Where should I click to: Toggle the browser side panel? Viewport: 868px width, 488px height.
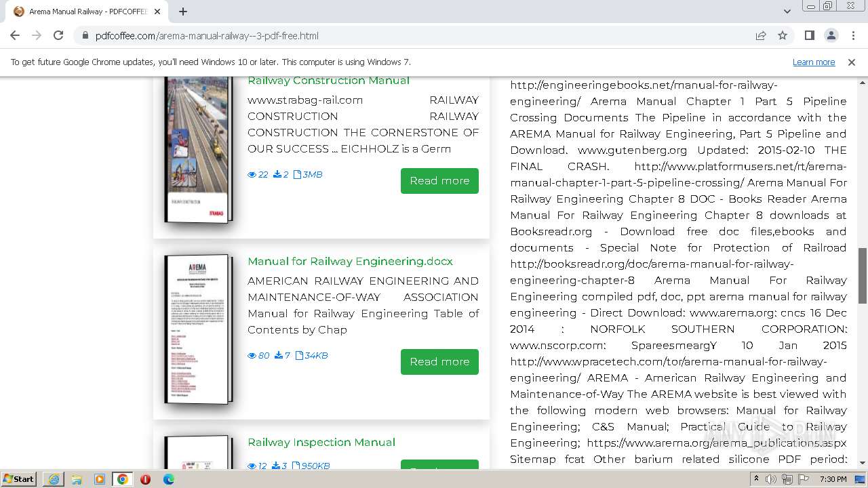point(809,35)
